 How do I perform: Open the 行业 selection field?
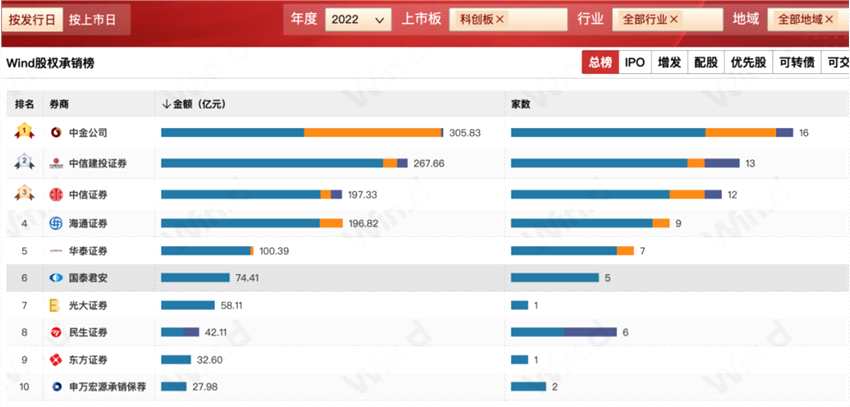pyautogui.click(x=667, y=20)
